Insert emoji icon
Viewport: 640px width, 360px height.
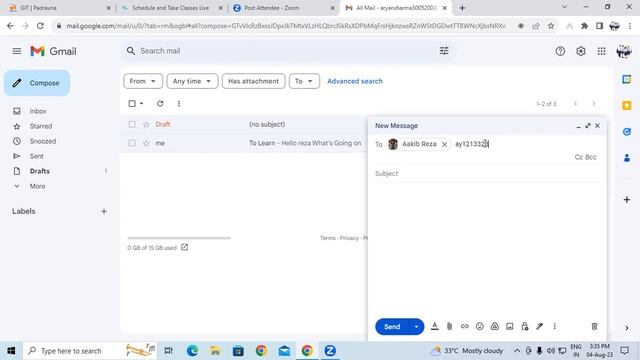click(480, 326)
